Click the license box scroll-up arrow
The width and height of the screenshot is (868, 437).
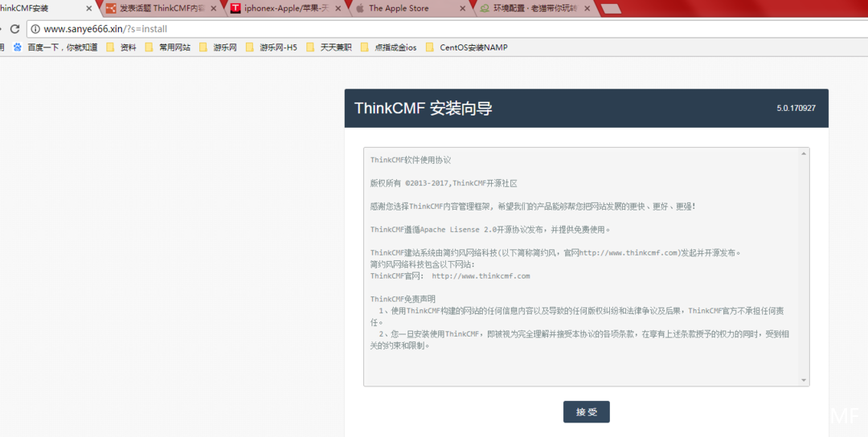pos(804,153)
